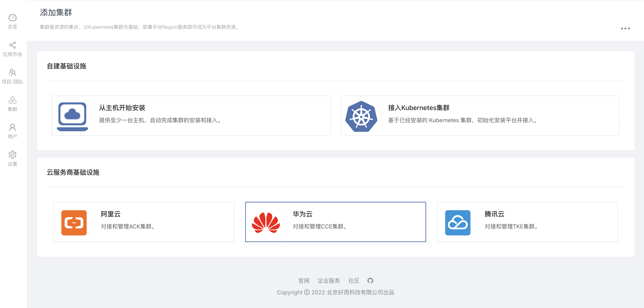
Task: Open the 社区 footer link
Action: point(354,281)
